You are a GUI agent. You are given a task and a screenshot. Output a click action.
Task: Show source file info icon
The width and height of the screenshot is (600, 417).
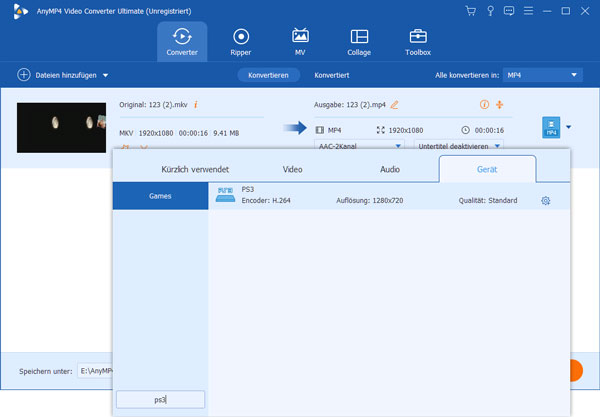[x=196, y=104]
